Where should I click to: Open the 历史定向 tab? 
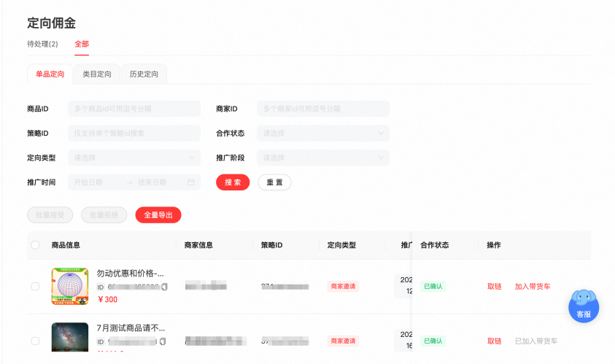144,74
